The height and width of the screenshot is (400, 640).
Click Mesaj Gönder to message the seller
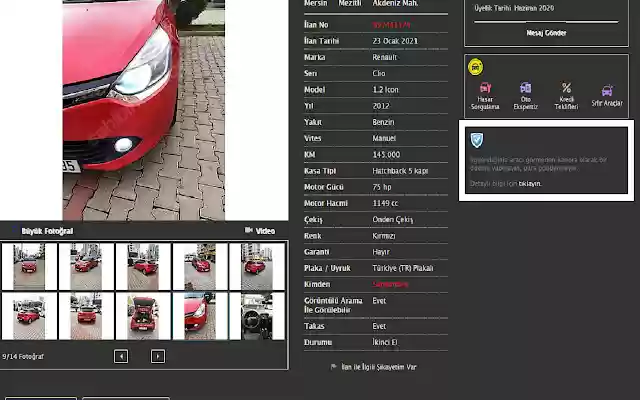(x=546, y=33)
